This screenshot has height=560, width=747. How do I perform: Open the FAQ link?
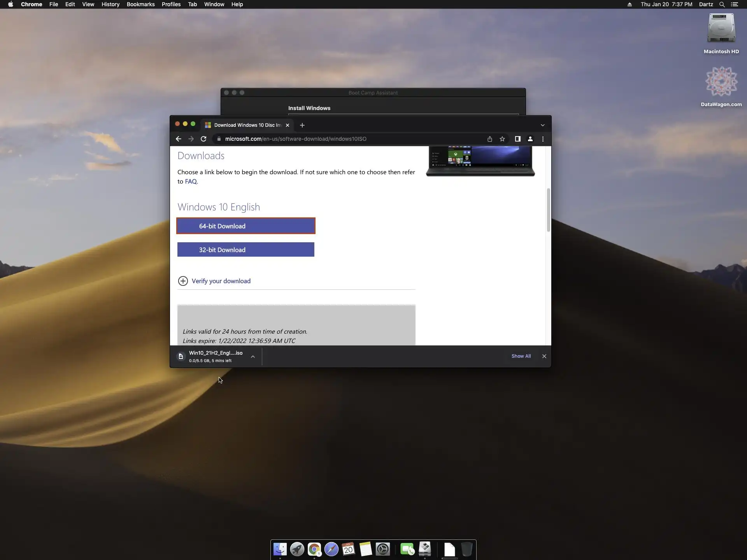click(191, 182)
